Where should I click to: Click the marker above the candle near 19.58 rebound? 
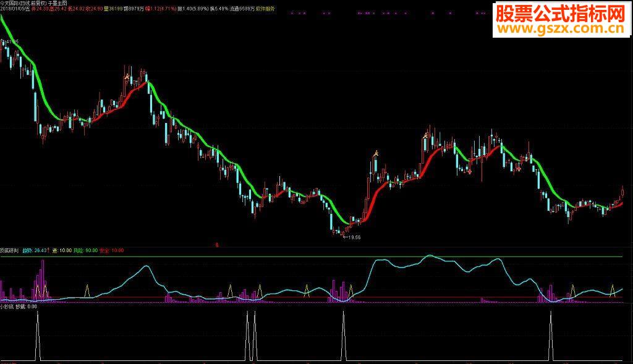coord(376,153)
